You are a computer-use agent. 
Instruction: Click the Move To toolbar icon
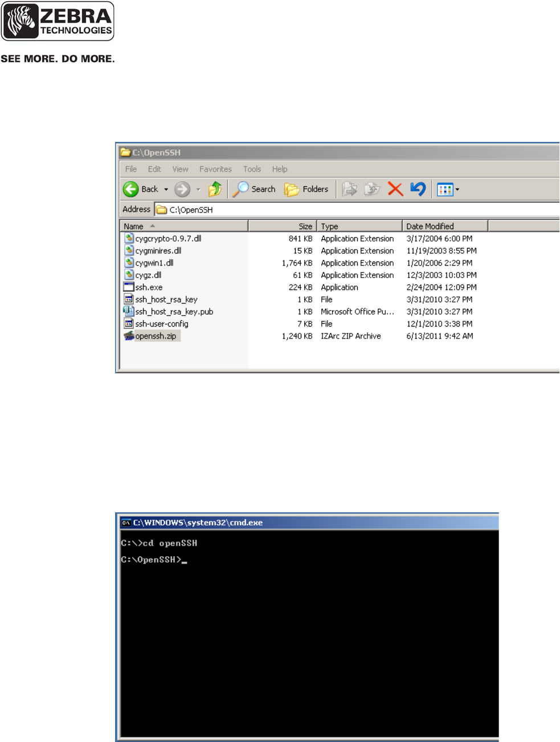[349, 189]
